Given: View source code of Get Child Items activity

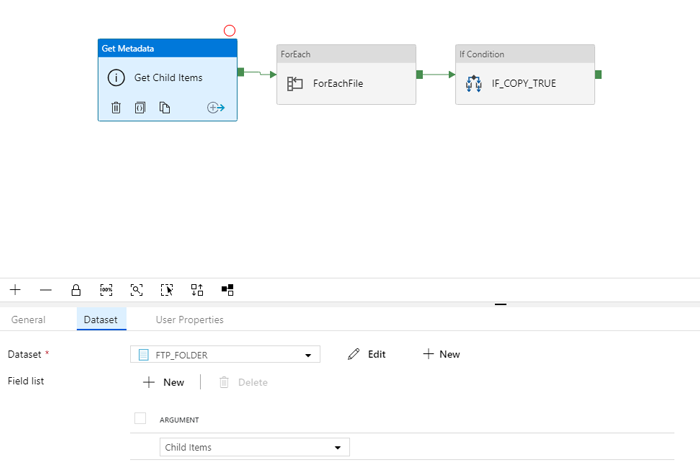Looking at the screenshot, I should tap(140, 108).
